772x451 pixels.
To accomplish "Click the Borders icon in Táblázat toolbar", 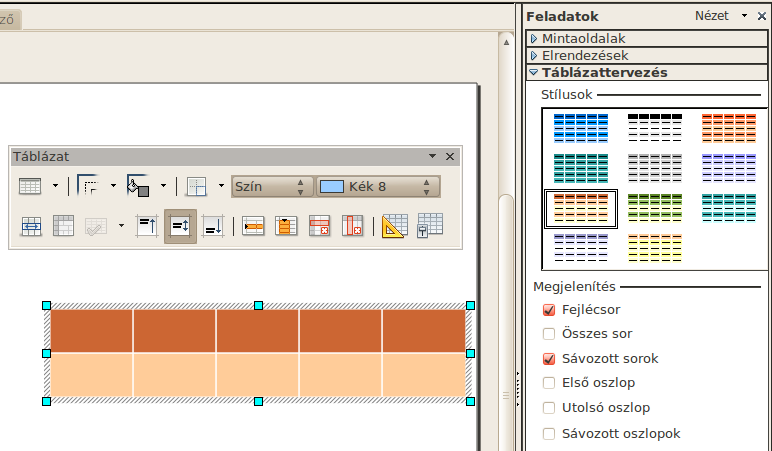I will (x=196, y=187).
